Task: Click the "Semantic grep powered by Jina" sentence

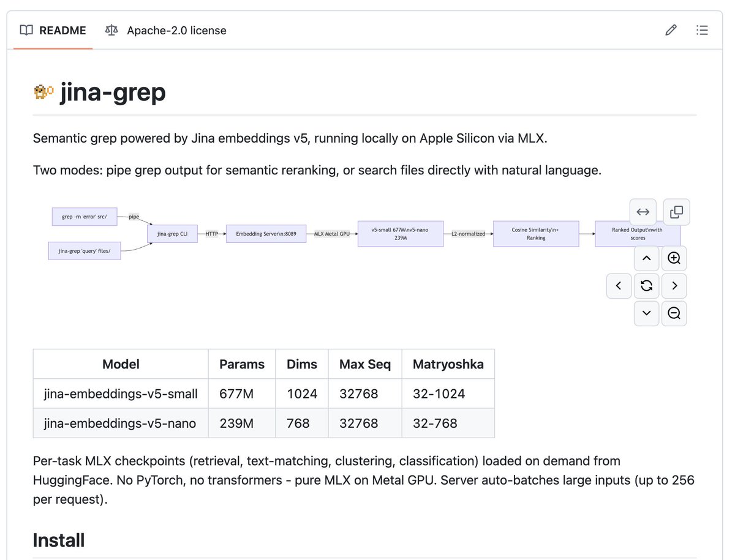Action: click(x=290, y=138)
